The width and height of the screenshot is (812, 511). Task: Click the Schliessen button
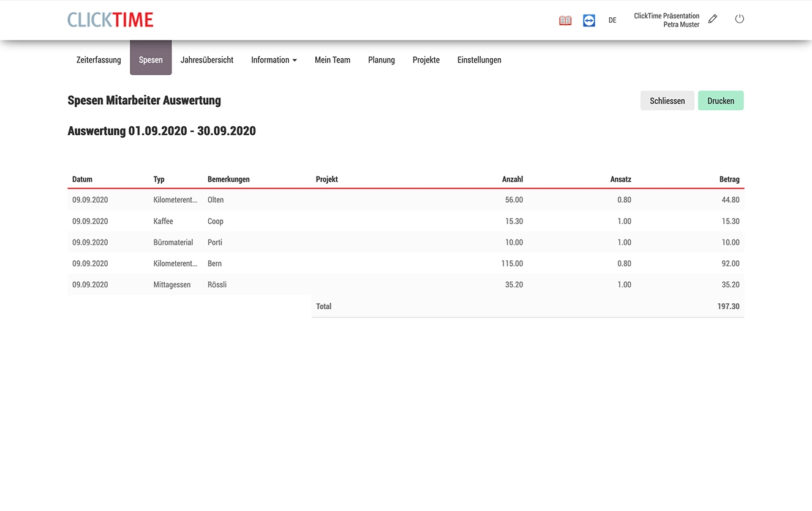667,100
